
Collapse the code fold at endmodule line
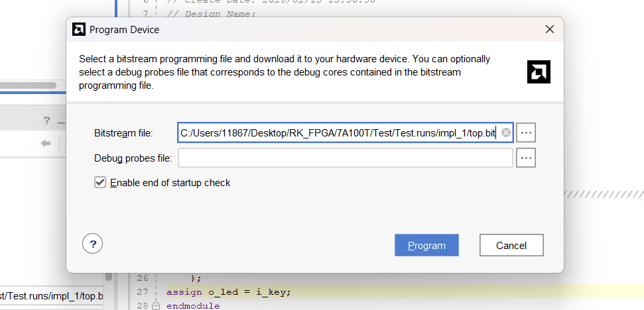tap(156, 306)
